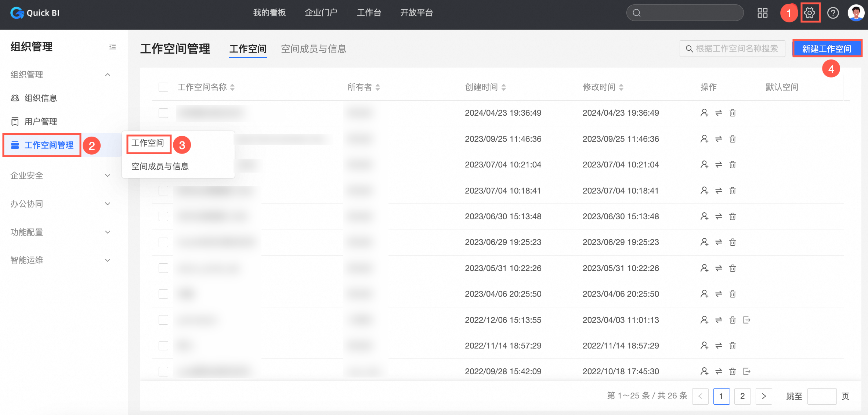The width and height of the screenshot is (868, 415).
Task: Focus the 跳至 page number input
Action: 822,396
